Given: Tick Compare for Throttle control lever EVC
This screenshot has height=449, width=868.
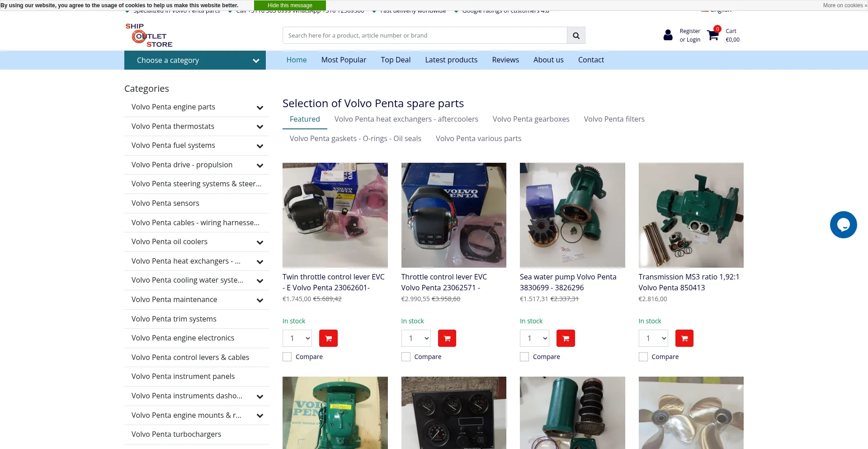Looking at the screenshot, I should (x=406, y=357).
